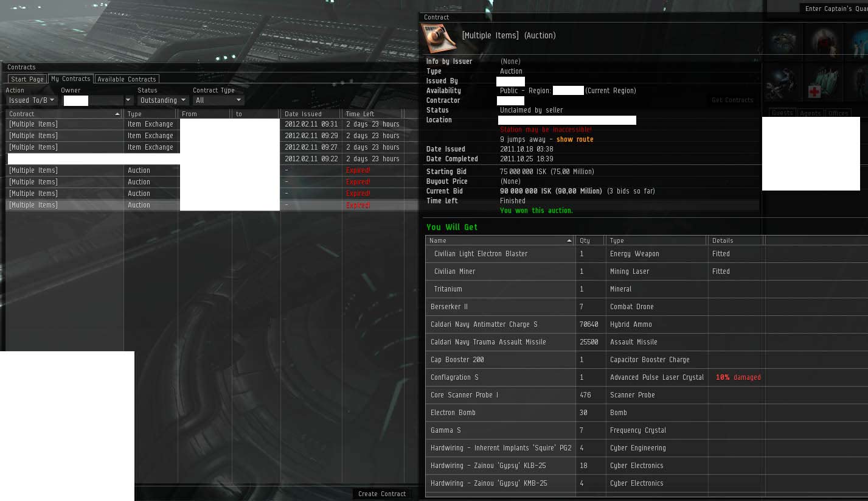Select Hardwiring Zainou 'Gypsy' KMB-25 row
The width and height of the screenshot is (868, 501).
pyautogui.click(x=647, y=483)
